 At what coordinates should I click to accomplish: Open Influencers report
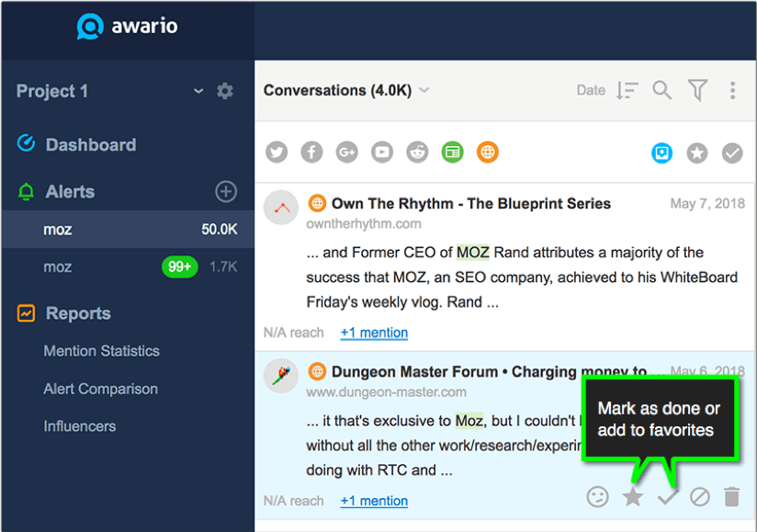80,426
